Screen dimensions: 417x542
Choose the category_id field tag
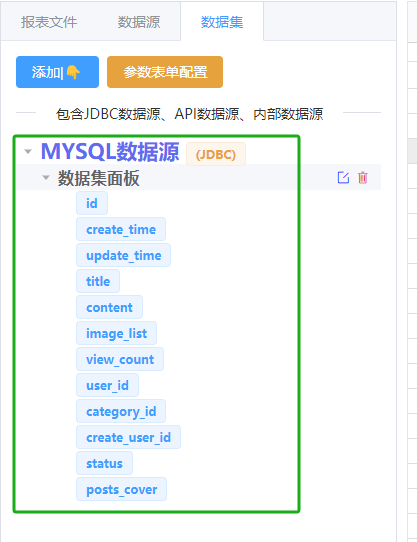[121, 411]
